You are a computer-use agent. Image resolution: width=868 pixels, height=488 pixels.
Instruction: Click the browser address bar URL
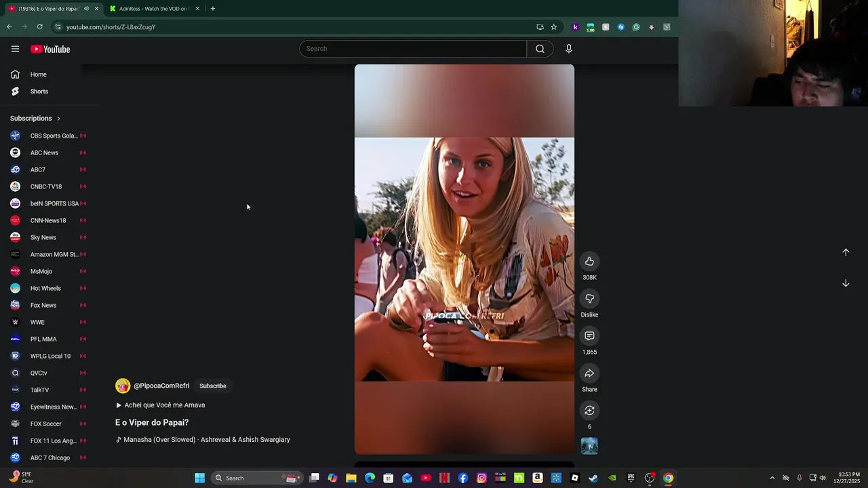point(111,27)
